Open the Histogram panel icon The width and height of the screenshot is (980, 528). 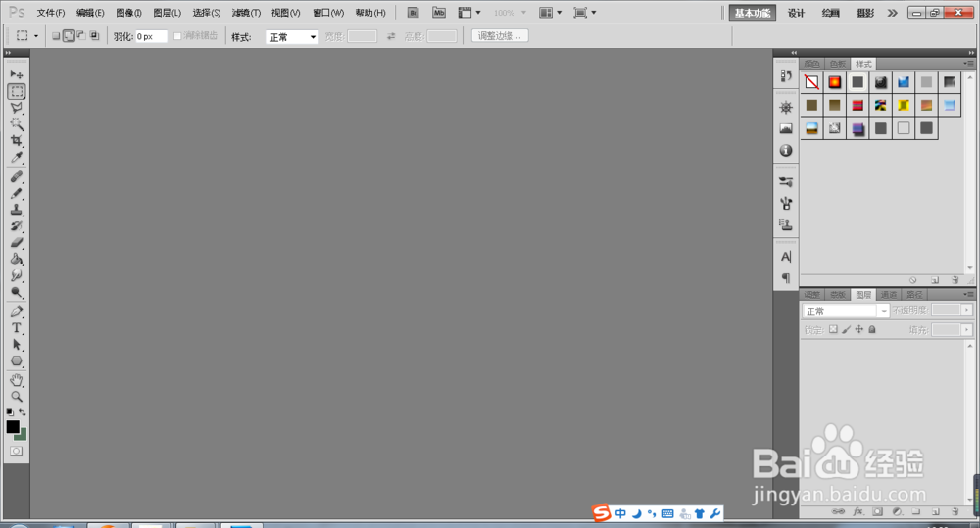click(786, 128)
